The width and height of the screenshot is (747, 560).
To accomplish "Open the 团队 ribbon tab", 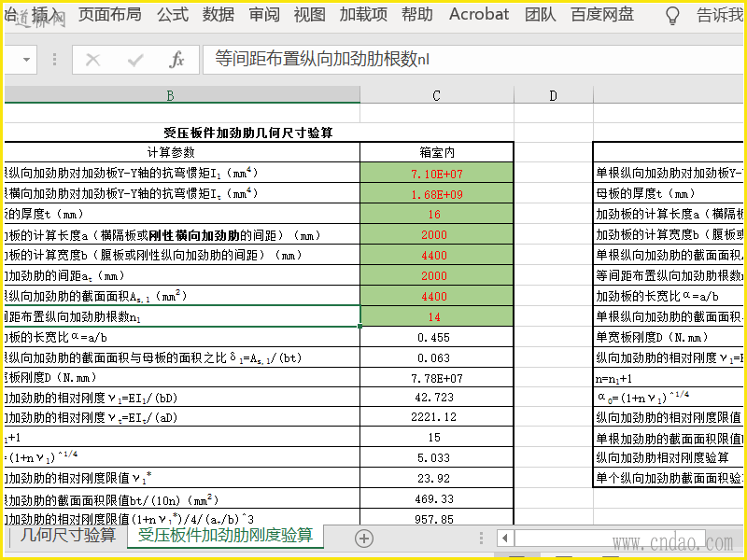I will click(541, 15).
